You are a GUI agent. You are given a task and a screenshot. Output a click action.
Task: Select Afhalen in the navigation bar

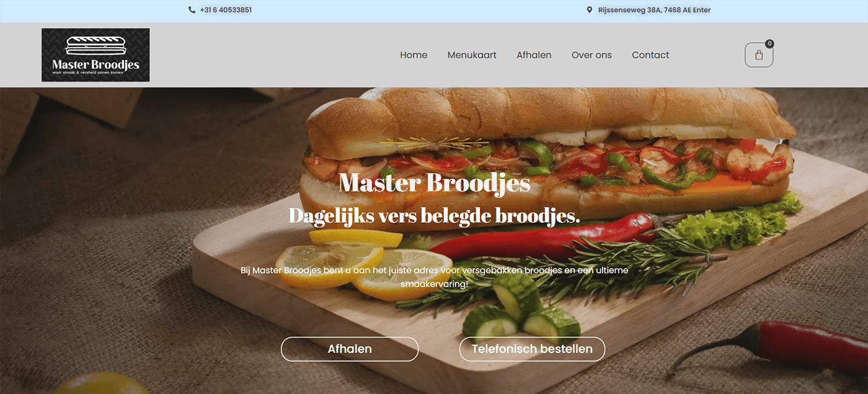click(x=534, y=55)
